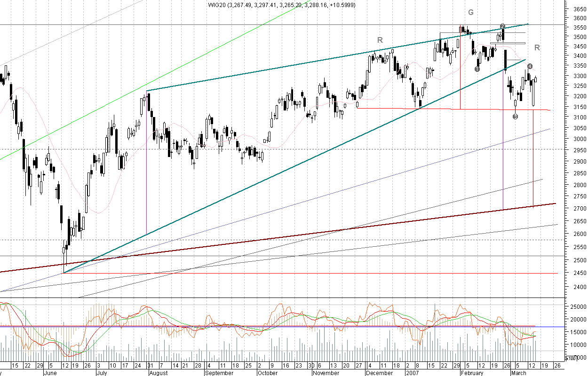The width and height of the screenshot is (588, 376).
Task: Click the October month label
Action: pos(268,373)
